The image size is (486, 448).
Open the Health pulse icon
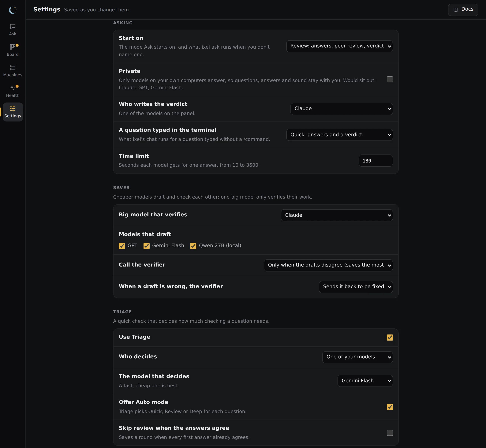tap(13, 88)
